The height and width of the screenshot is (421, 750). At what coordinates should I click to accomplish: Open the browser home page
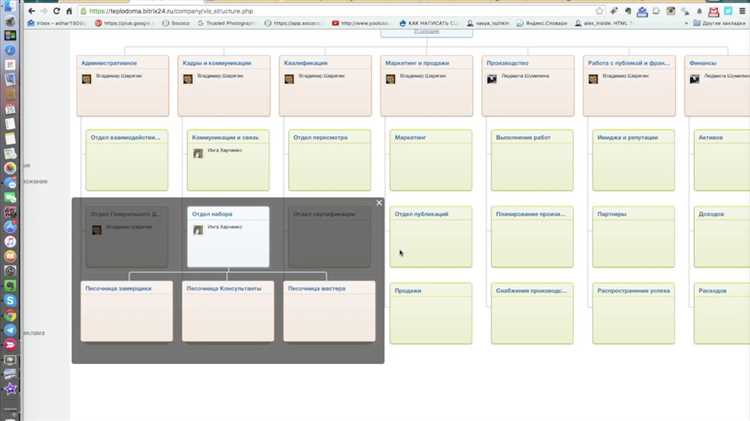[x=69, y=11]
